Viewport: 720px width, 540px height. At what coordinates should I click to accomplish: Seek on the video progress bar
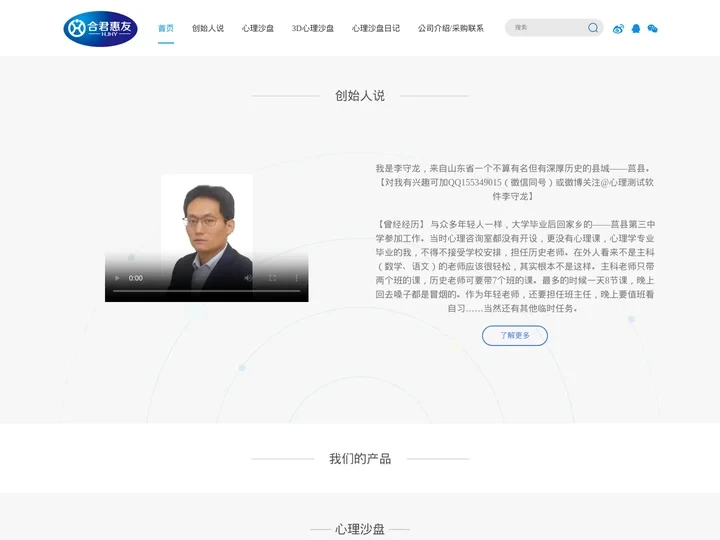point(207,291)
